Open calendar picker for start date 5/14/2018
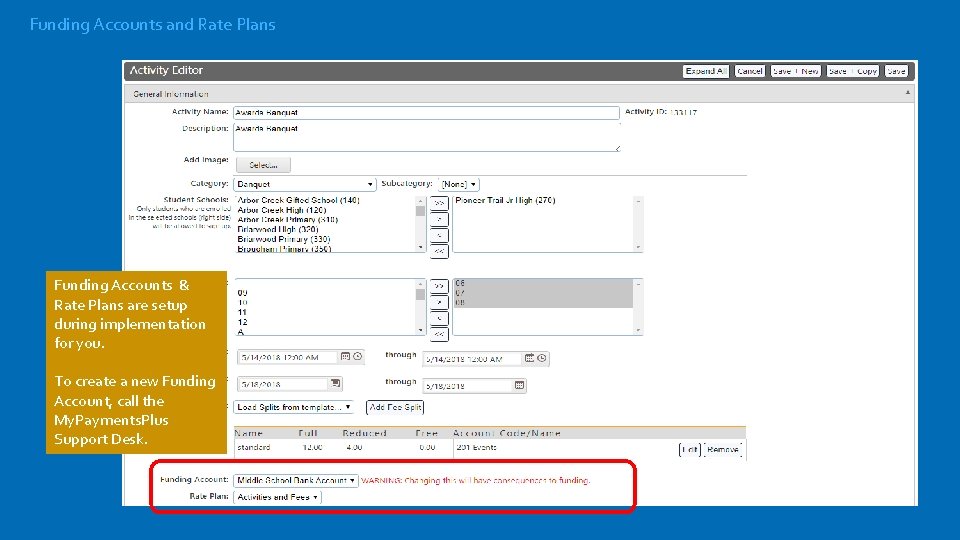 pos(345,356)
